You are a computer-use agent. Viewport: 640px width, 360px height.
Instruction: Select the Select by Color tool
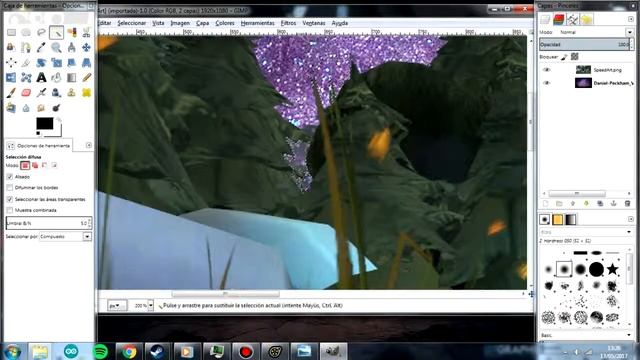point(71,32)
